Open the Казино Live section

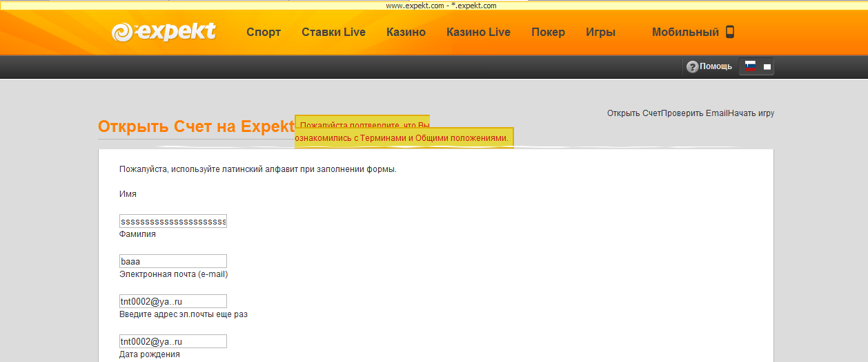(478, 32)
